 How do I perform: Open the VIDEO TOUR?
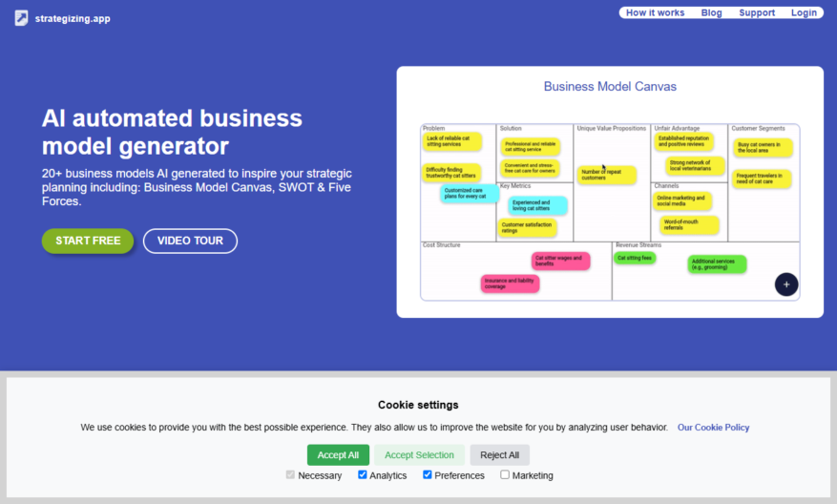[x=190, y=241]
